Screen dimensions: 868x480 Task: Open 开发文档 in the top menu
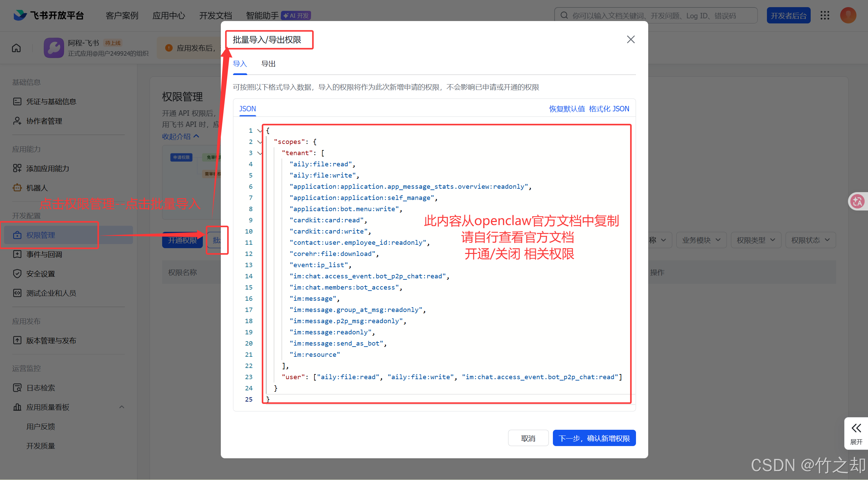click(x=215, y=16)
